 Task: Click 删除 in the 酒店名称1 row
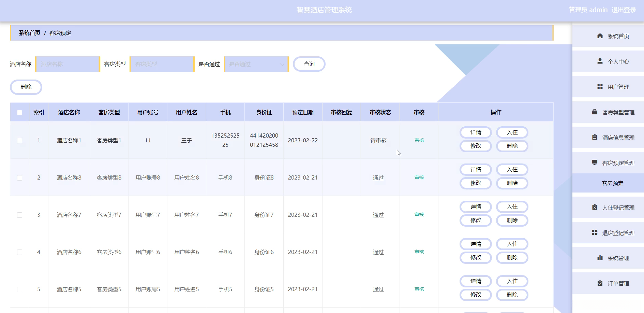tap(512, 146)
